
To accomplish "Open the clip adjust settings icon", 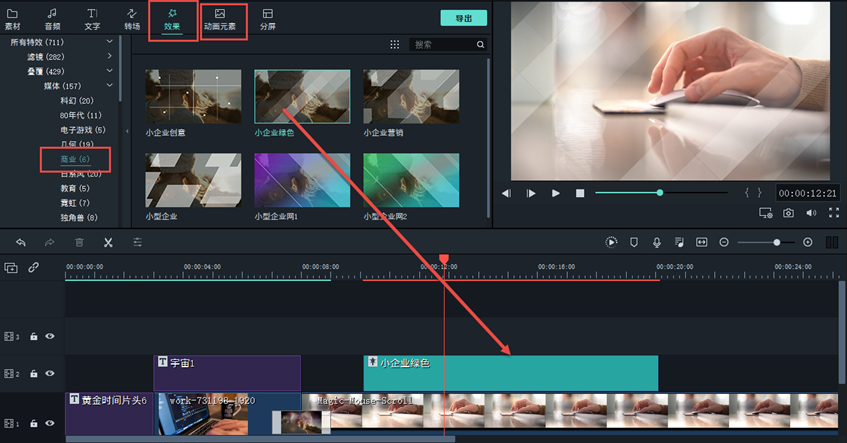I will click(x=138, y=243).
